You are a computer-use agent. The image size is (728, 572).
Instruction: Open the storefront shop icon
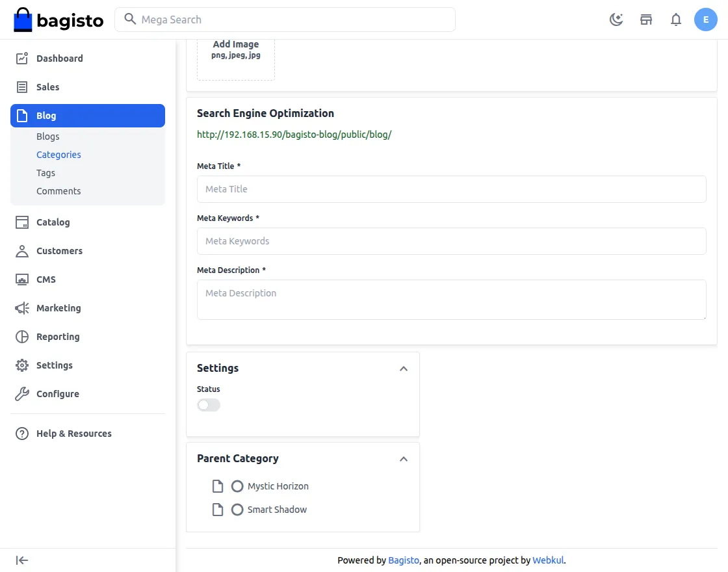click(x=646, y=19)
